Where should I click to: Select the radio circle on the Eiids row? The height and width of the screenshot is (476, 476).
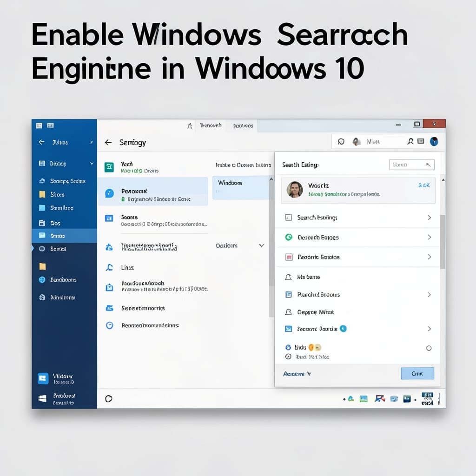click(x=429, y=348)
